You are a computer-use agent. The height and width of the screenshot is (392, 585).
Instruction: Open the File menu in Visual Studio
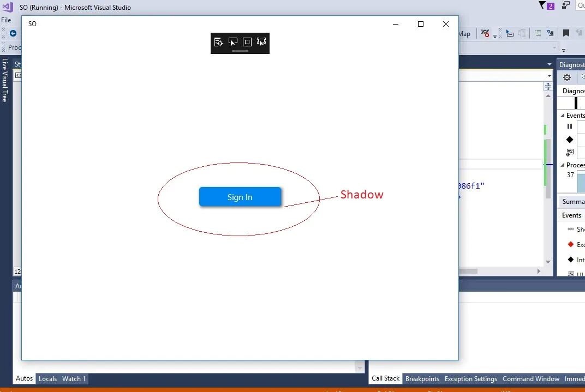[x=6, y=20]
